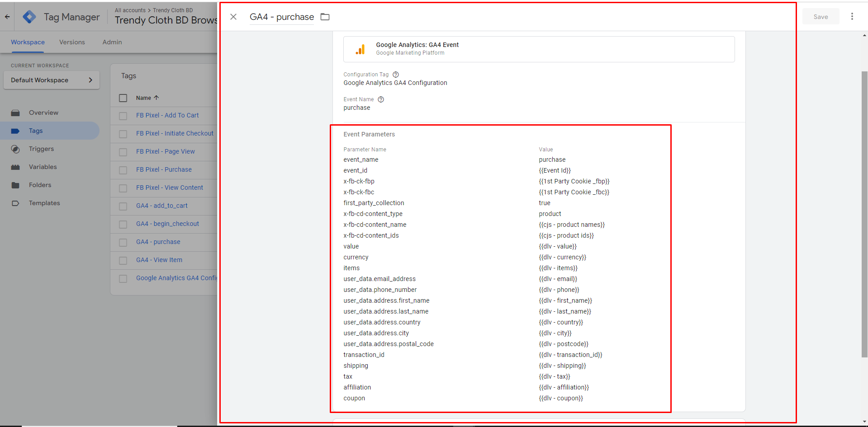Open the Triggers section icon
The width and height of the screenshot is (868, 427).
coord(15,149)
